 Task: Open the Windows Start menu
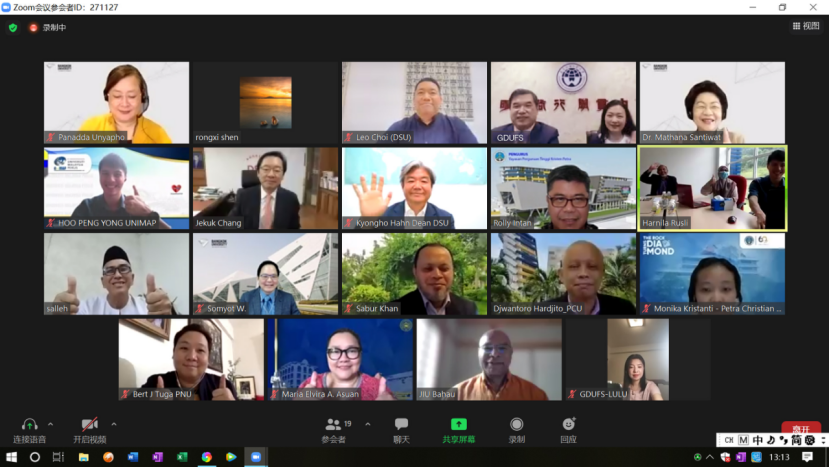tap(11, 457)
